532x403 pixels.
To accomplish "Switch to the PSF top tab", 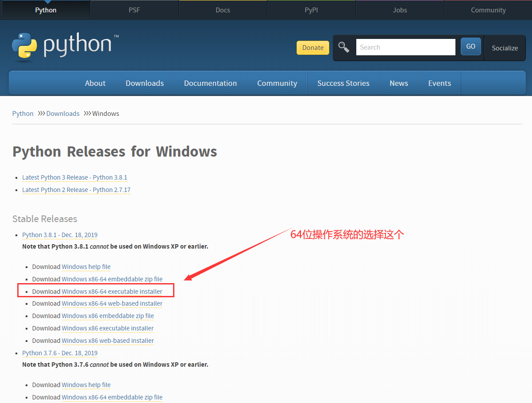I will coord(134,10).
